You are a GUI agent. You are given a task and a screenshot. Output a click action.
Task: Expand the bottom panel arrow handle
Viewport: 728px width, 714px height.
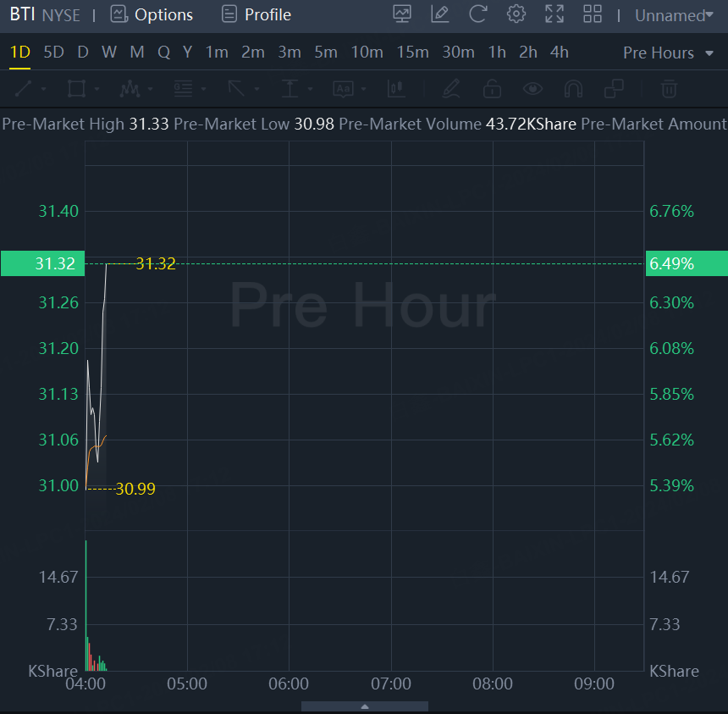coord(365,706)
